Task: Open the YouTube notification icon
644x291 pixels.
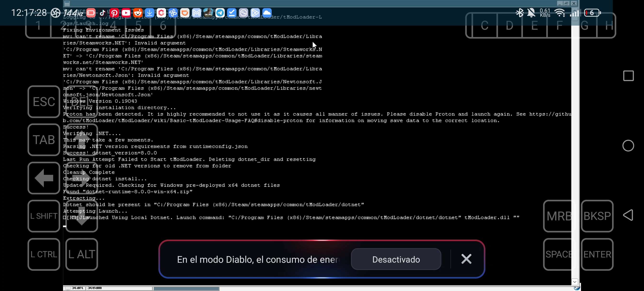Action: coord(126,12)
